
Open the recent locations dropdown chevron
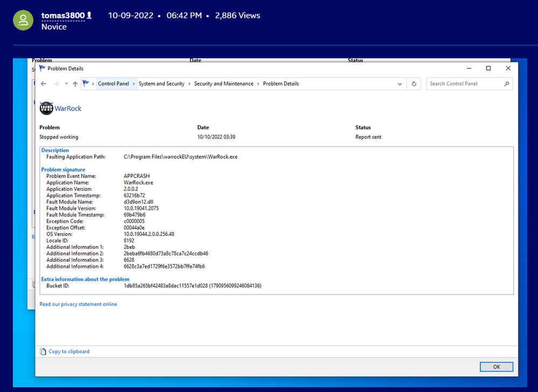66,83
